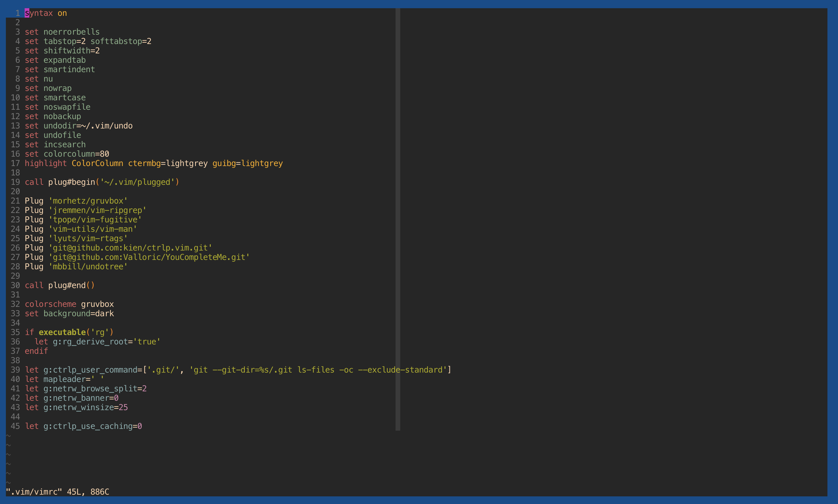Click the 'mbbill/undotree' plugin entry
Screen dimensions: 838x504
pos(88,267)
